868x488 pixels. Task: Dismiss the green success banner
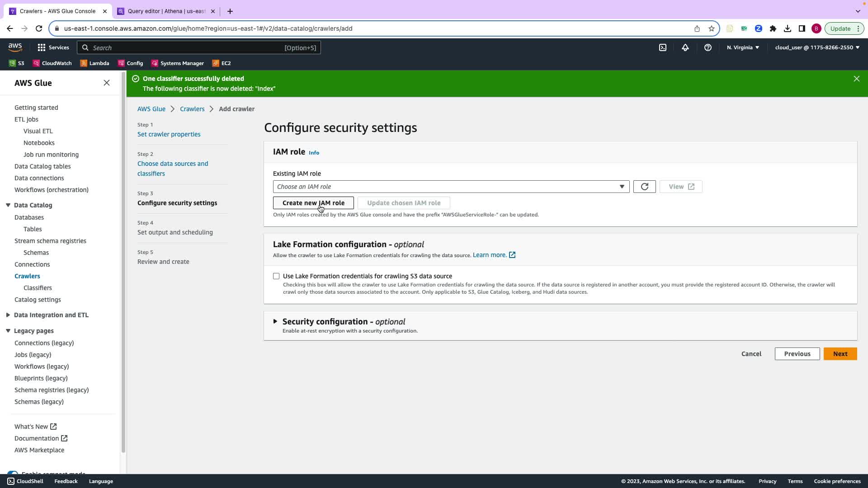856,79
